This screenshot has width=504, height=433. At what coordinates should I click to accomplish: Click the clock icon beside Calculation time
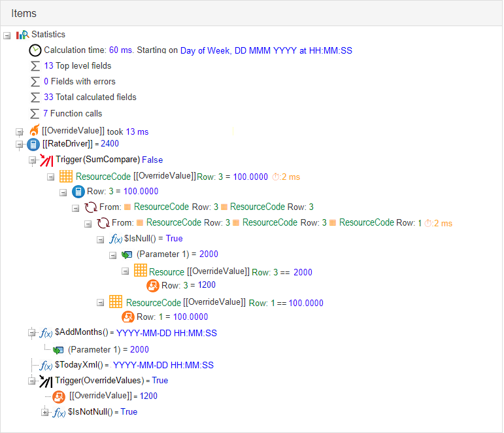tap(35, 50)
